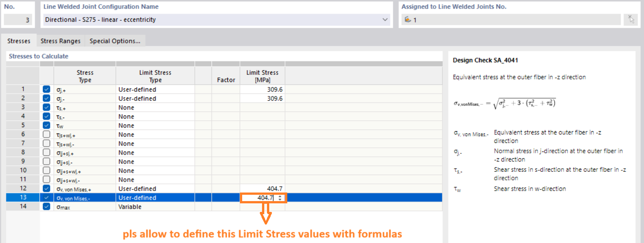Toggle the σmax checkbox in row 14
644x243 pixels.
(x=46, y=207)
